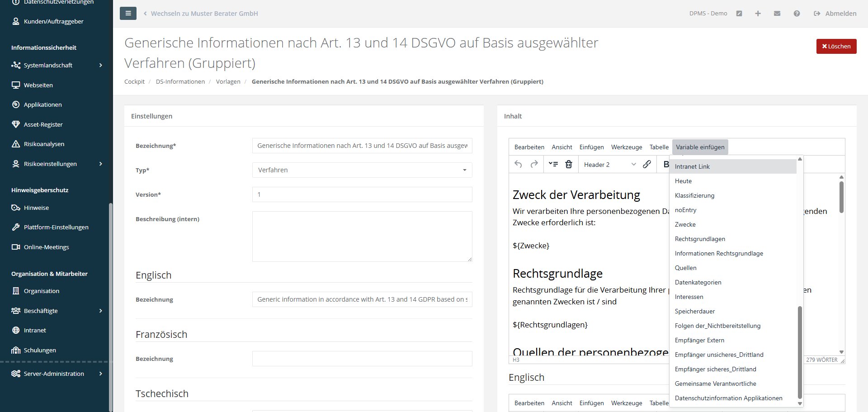The width and height of the screenshot is (868, 412).
Task: Click the edit pencil icon in header
Action: pyautogui.click(x=739, y=14)
